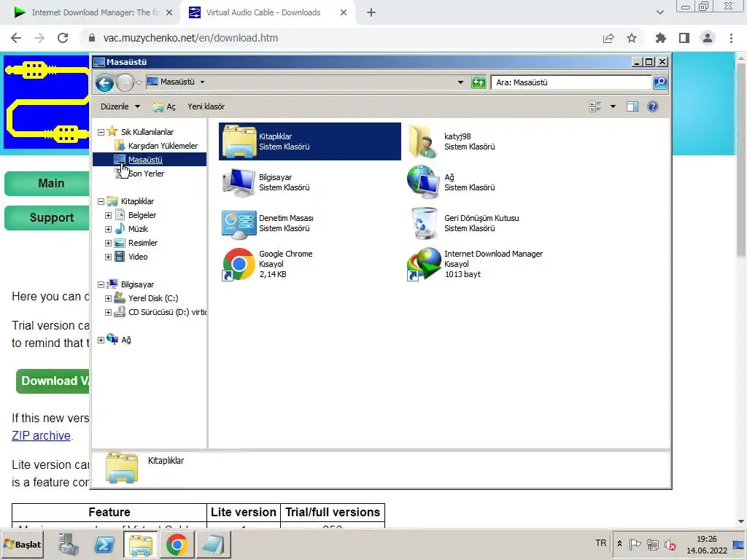The height and width of the screenshot is (560, 747).
Task: Click the Server Manager icon in the taskbar
Action: (x=69, y=545)
